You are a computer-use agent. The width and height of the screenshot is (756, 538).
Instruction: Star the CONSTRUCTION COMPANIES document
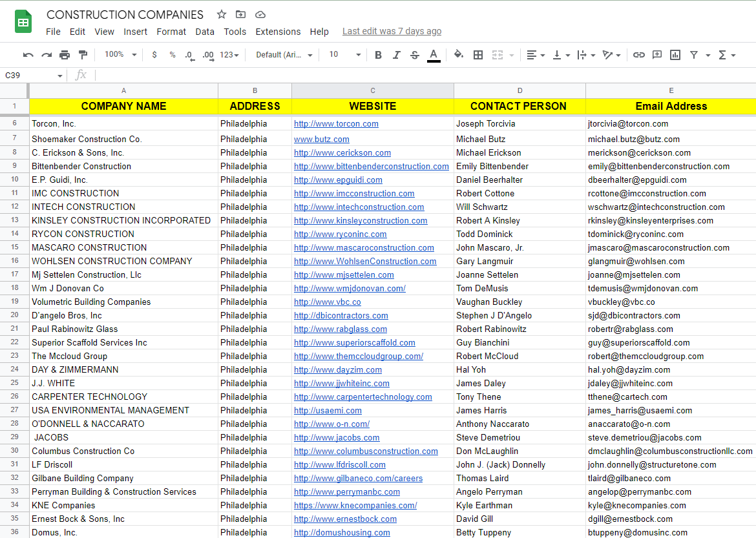(221, 14)
